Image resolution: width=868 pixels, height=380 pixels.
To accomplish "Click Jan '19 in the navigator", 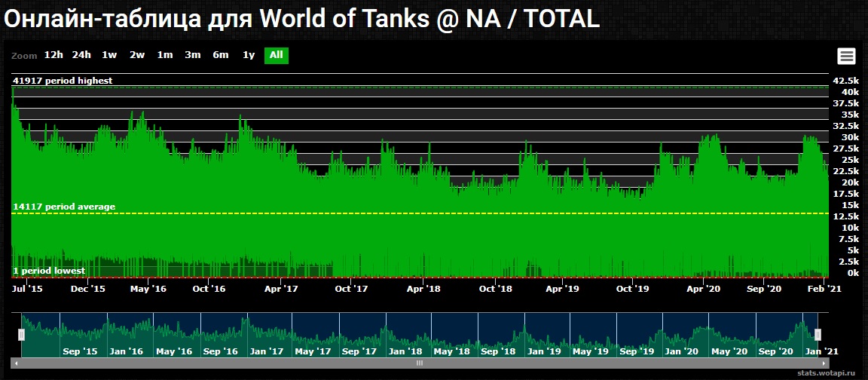I will 544,352.
